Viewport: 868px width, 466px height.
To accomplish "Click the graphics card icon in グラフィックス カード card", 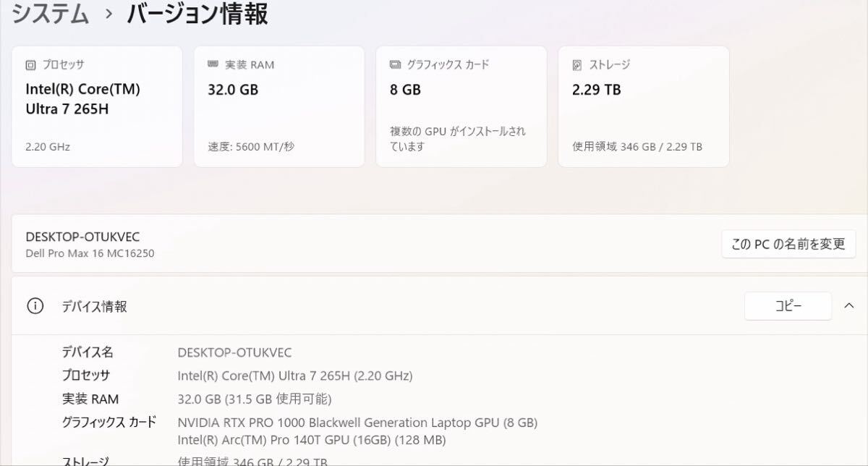I will [395, 65].
